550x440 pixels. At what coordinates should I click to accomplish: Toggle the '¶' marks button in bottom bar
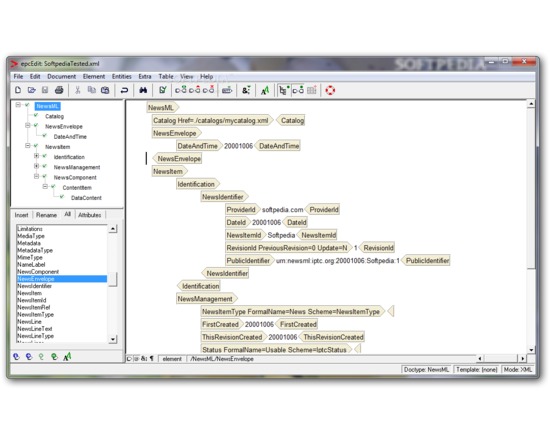point(152,359)
